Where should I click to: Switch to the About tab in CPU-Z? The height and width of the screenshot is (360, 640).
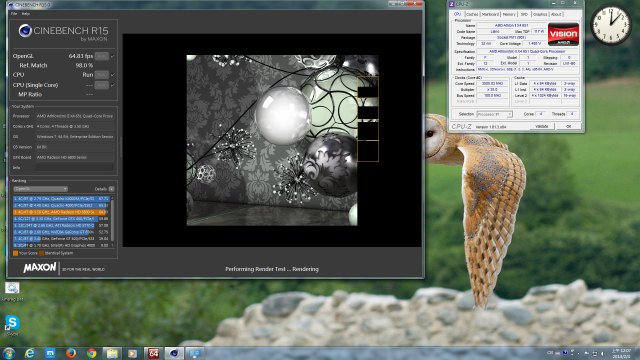click(556, 14)
